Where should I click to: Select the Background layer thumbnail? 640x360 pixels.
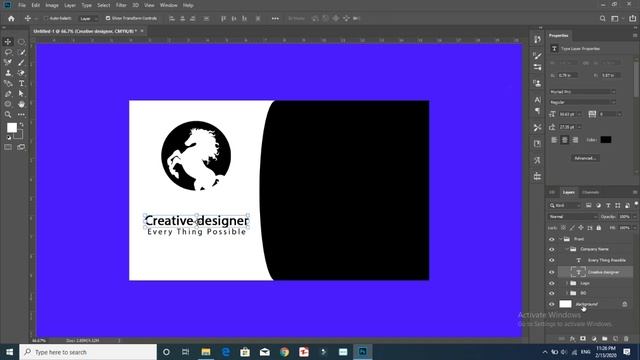click(x=565, y=304)
